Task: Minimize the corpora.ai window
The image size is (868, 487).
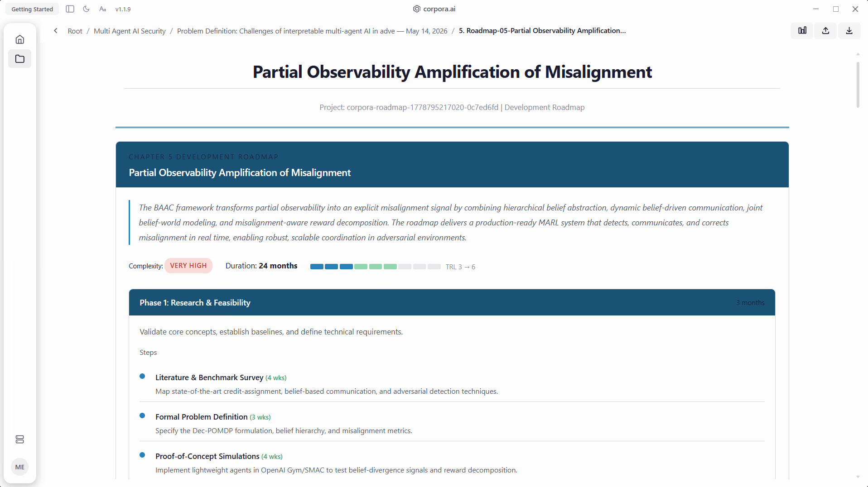Action: (x=816, y=9)
